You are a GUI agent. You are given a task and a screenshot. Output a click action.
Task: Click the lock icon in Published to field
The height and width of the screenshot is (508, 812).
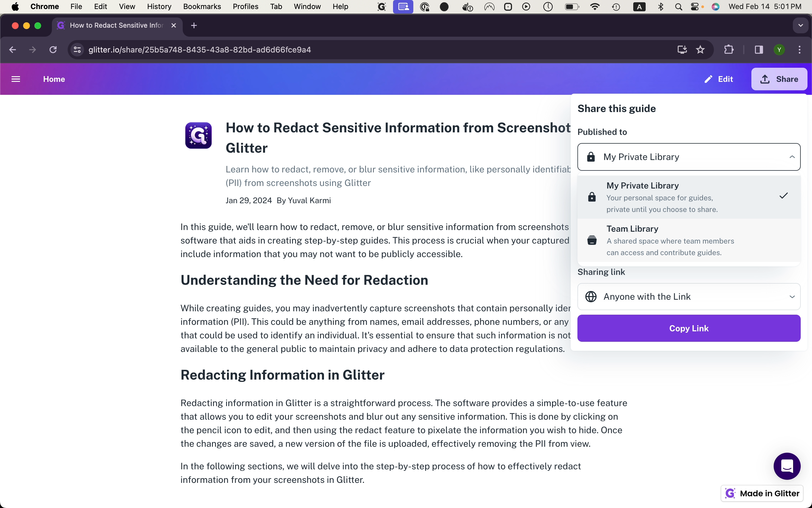[x=591, y=157]
